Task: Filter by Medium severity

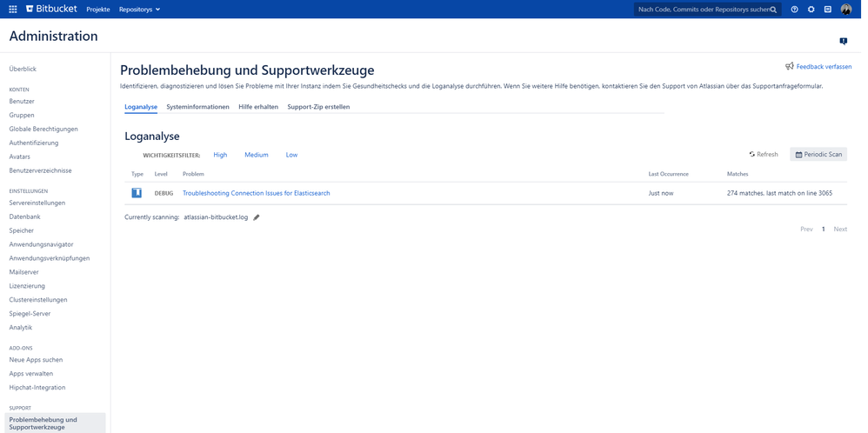Action: coord(257,155)
